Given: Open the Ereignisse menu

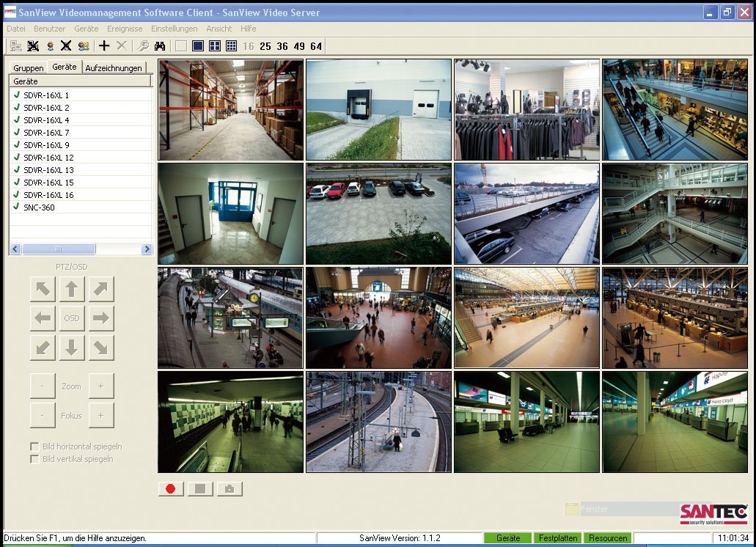Looking at the screenshot, I should point(125,29).
